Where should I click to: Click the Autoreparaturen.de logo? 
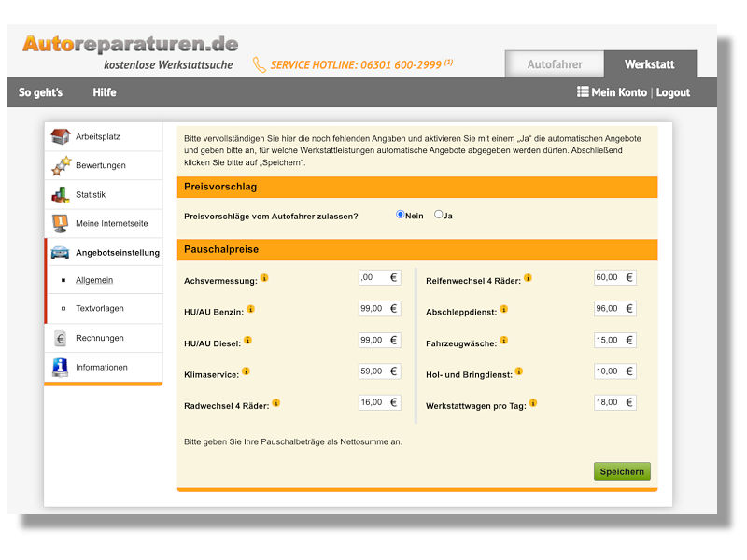130,44
